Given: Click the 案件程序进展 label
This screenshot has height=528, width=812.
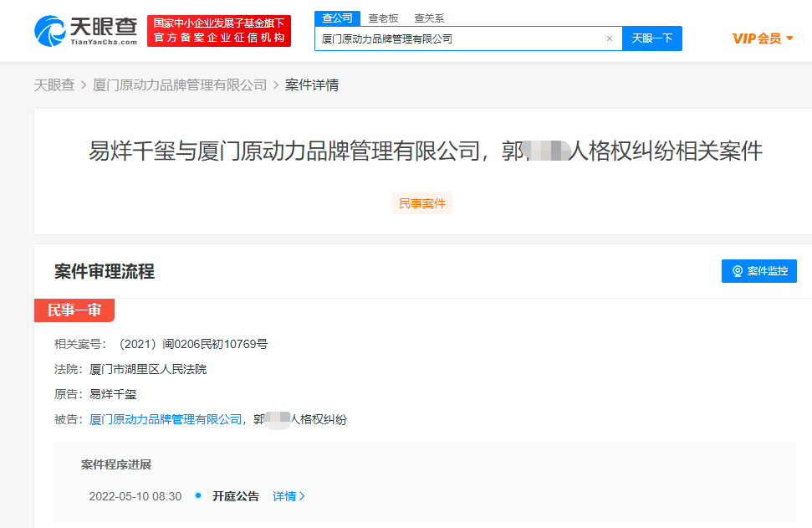Looking at the screenshot, I should pyautogui.click(x=116, y=464).
